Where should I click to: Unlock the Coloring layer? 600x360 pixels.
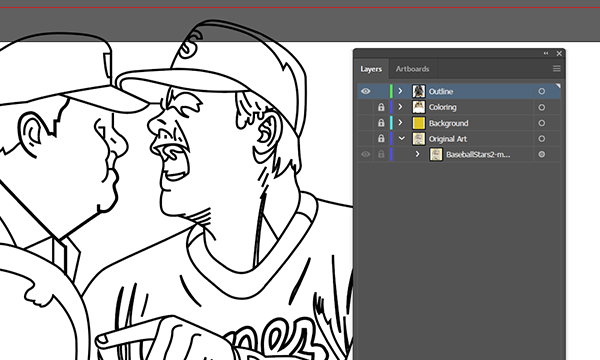click(381, 108)
